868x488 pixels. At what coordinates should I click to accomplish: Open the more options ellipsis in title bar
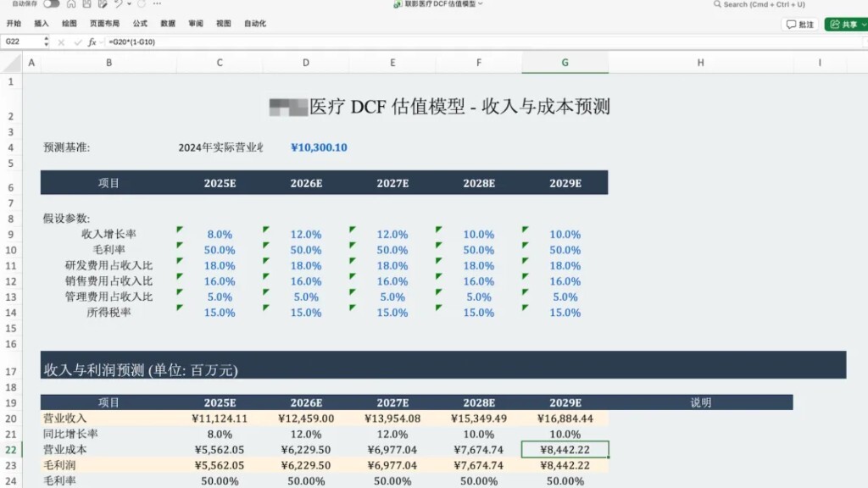pos(158,4)
